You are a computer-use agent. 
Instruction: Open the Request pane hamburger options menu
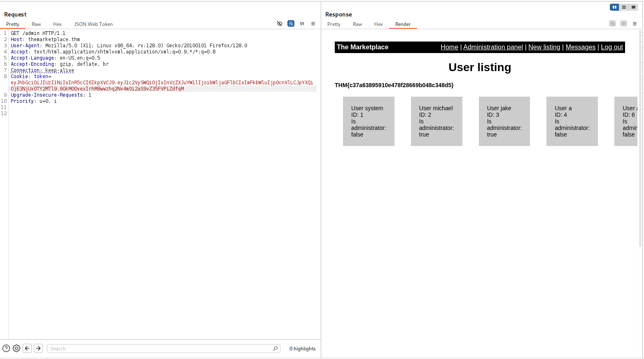(x=313, y=24)
